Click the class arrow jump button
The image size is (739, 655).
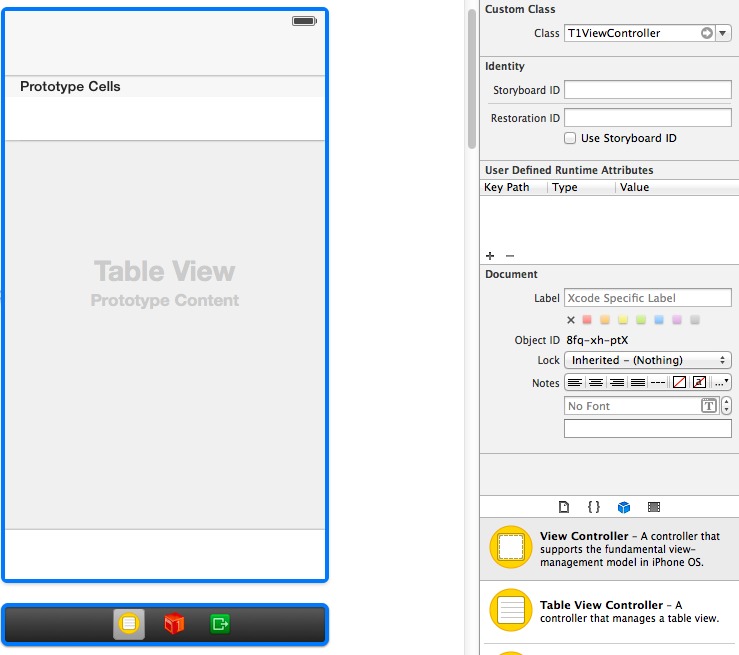[x=706, y=33]
